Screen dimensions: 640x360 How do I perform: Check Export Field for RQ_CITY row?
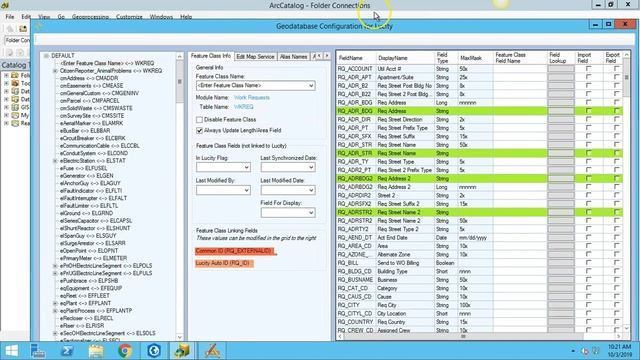tap(616, 305)
